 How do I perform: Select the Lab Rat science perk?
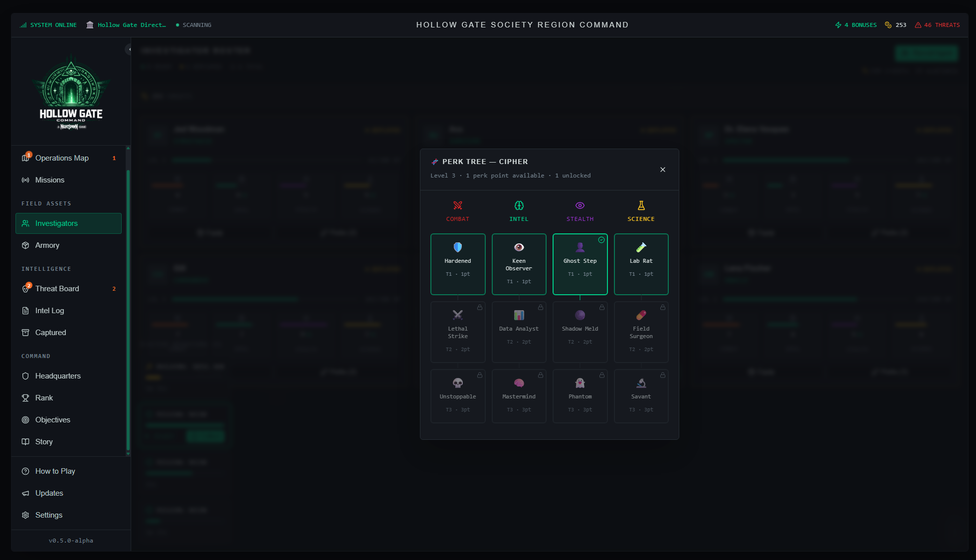(641, 264)
